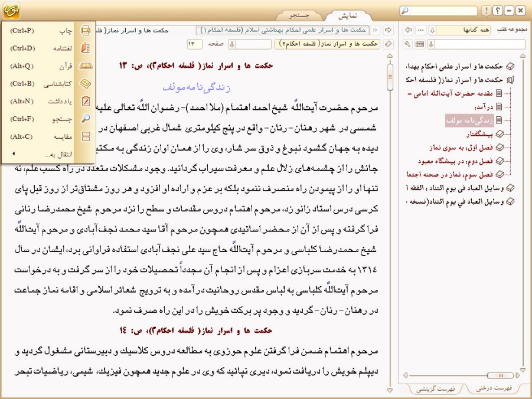Select the Compare (مقایسه) menu entry
This screenshot has width=532, height=399.
click(48, 136)
